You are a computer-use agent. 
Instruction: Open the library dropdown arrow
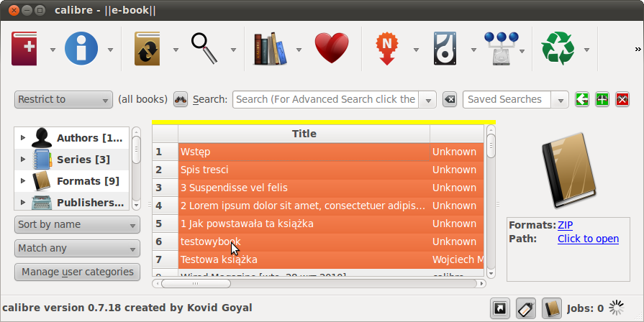coord(299,50)
